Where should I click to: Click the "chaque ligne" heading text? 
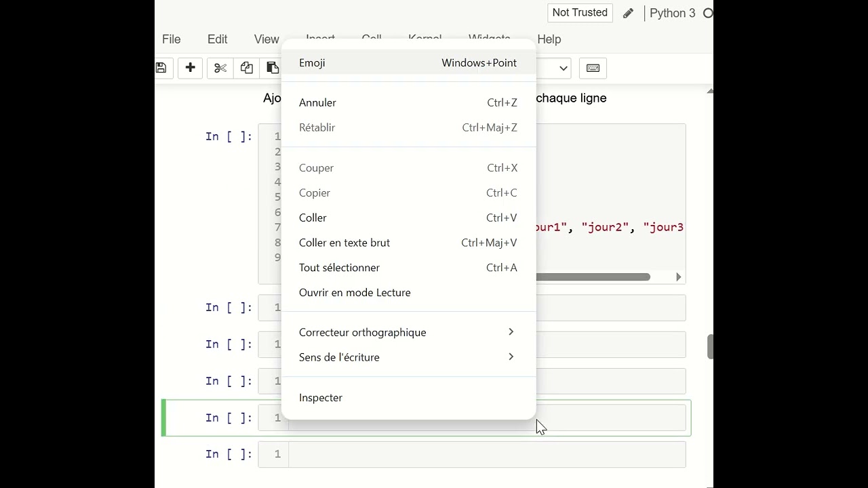click(571, 98)
